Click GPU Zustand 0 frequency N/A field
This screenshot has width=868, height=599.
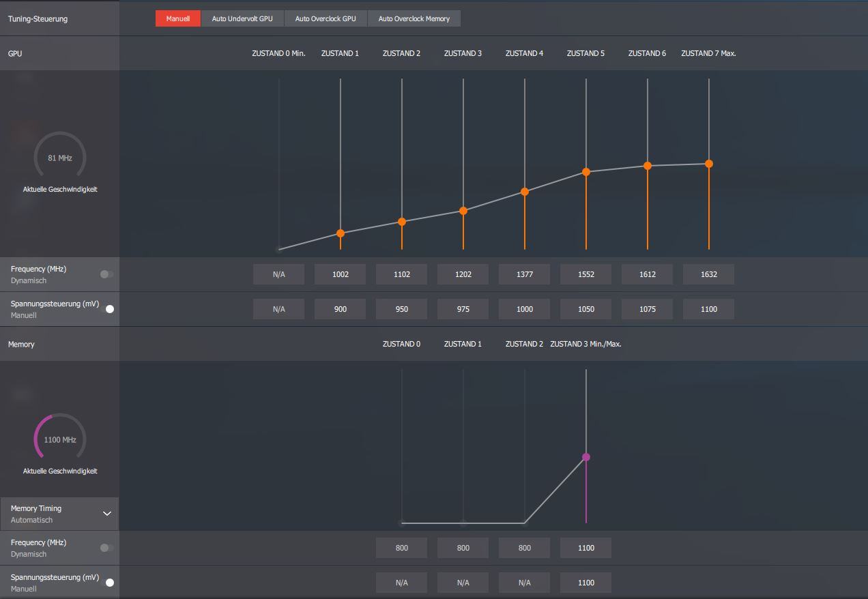(279, 274)
